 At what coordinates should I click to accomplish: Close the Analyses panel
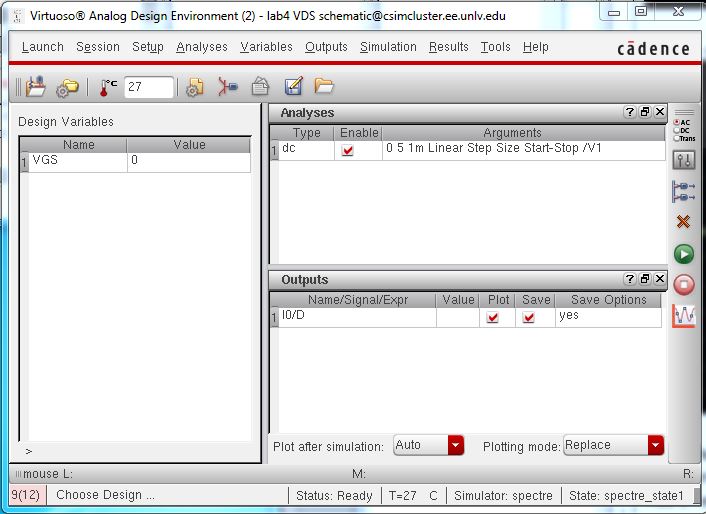[x=660, y=112]
